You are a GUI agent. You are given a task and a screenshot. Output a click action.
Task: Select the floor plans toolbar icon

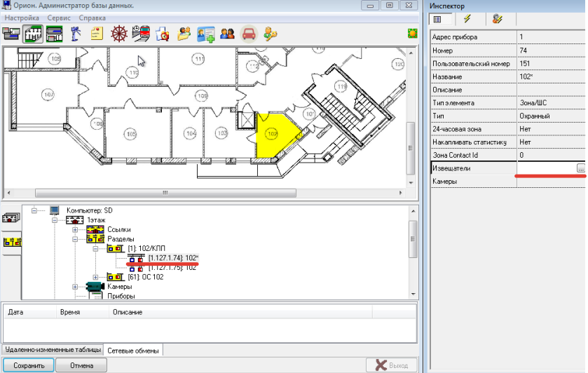[32, 32]
